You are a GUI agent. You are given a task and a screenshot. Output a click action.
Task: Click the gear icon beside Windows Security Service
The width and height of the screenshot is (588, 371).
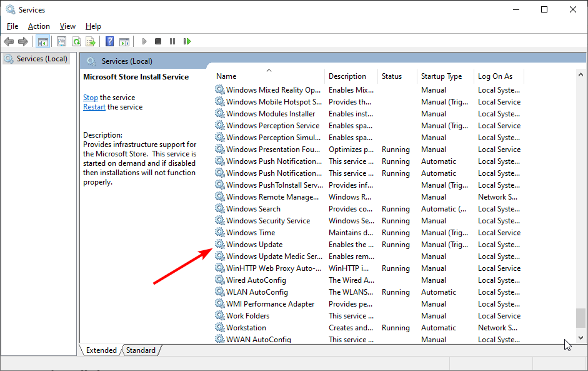(x=219, y=220)
